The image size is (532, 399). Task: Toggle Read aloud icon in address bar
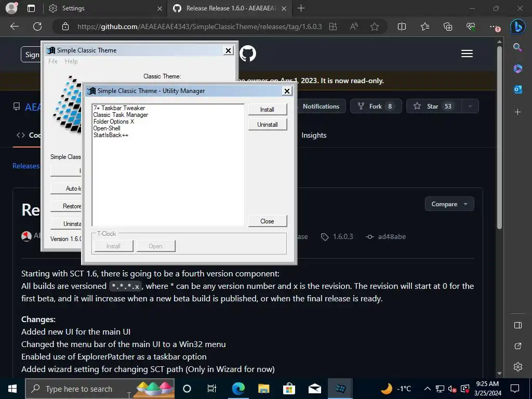(354, 26)
